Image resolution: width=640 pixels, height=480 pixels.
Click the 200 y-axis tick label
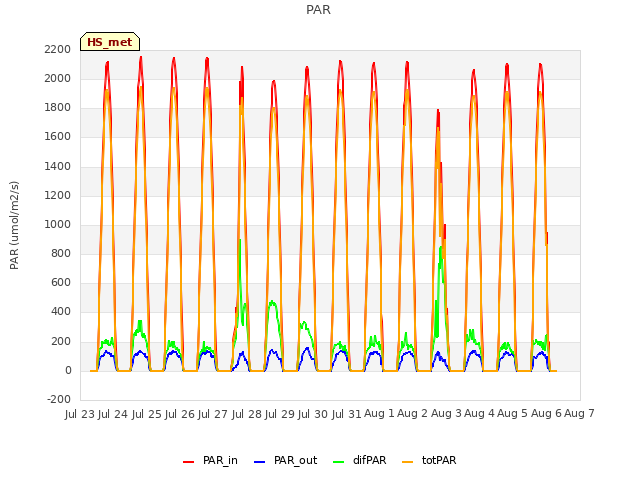click(x=61, y=342)
